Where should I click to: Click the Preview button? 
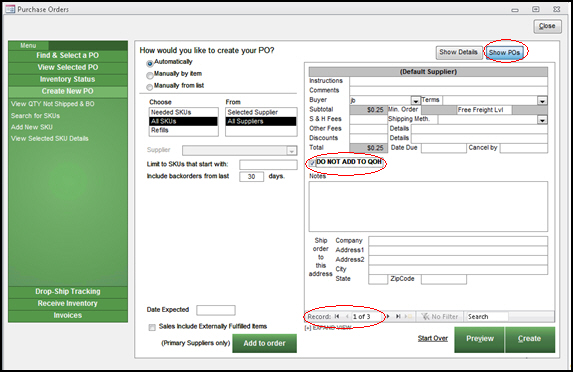(479, 339)
